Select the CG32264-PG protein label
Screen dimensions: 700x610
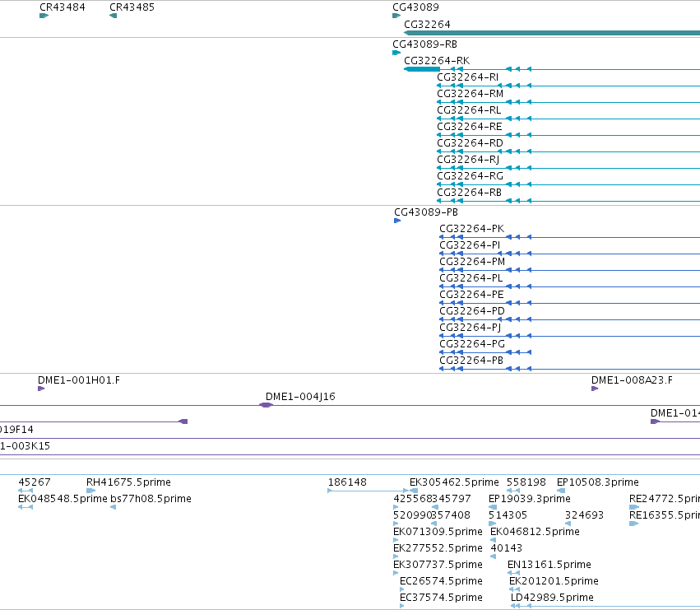click(472, 344)
